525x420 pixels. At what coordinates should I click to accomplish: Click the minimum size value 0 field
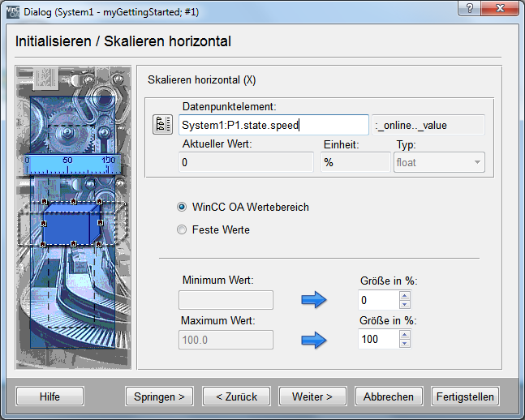(x=379, y=300)
